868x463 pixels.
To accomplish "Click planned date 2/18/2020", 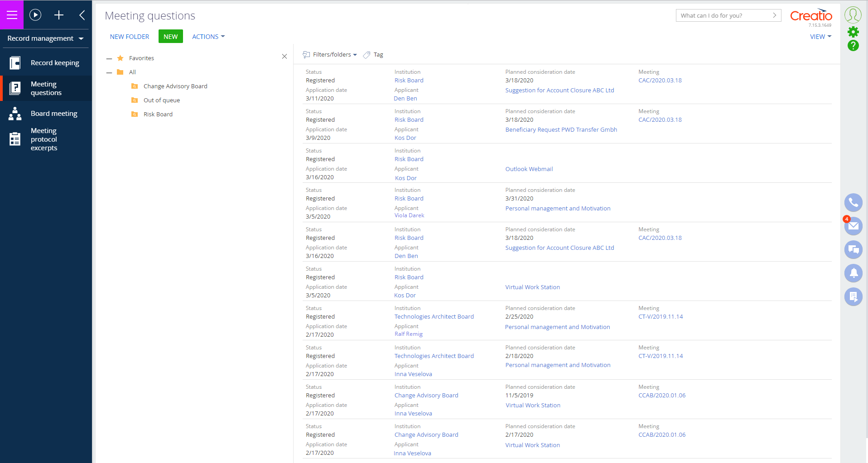I will pyautogui.click(x=519, y=356).
